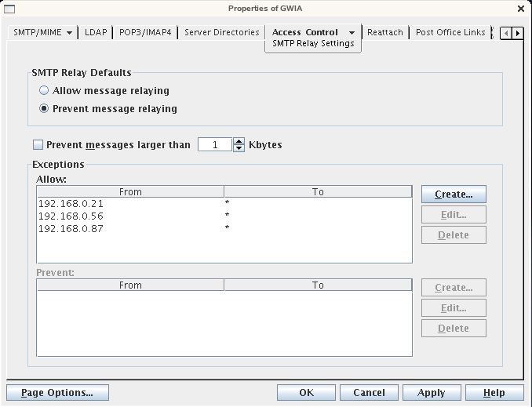
Task: Close the Properties of GWIA dialog
Action: [521, 9]
